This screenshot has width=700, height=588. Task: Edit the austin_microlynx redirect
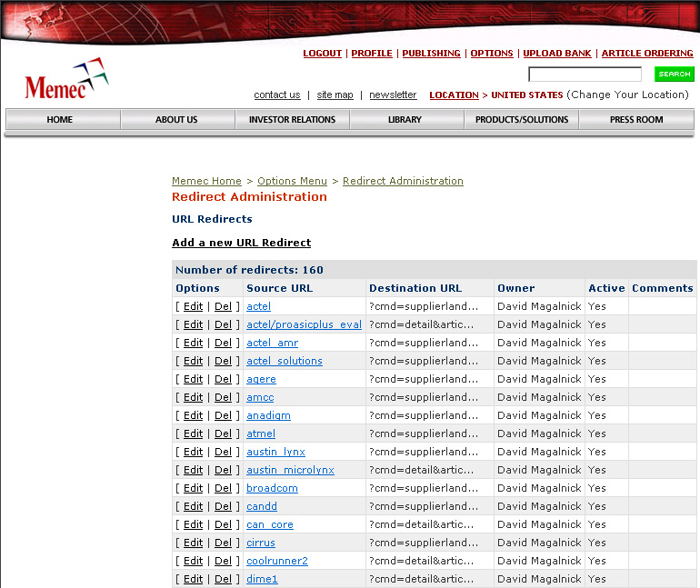point(193,470)
